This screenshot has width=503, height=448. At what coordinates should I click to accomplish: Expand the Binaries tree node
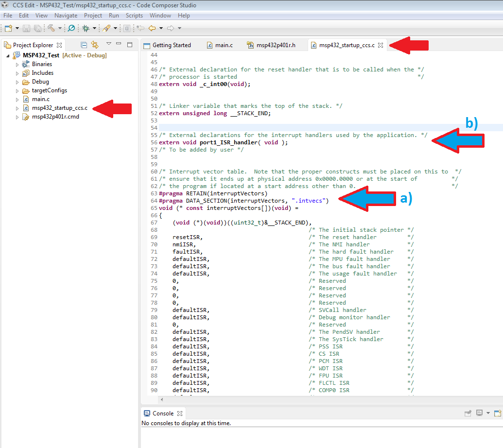tap(17, 65)
